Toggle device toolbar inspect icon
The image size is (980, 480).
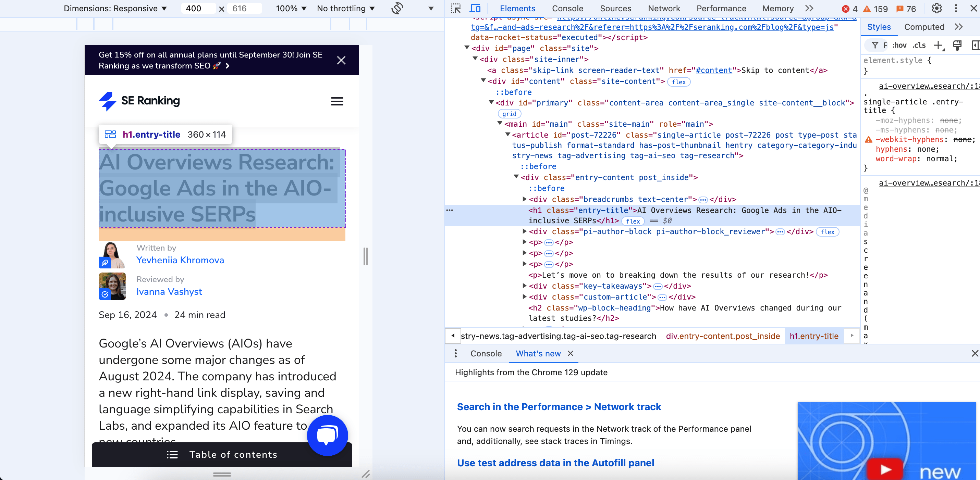pos(476,8)
